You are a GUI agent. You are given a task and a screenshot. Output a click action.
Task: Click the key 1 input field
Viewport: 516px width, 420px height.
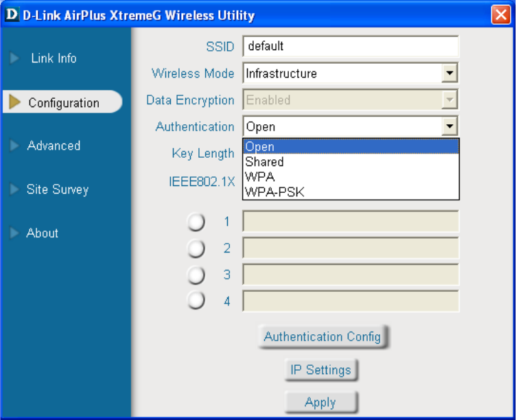351,221
